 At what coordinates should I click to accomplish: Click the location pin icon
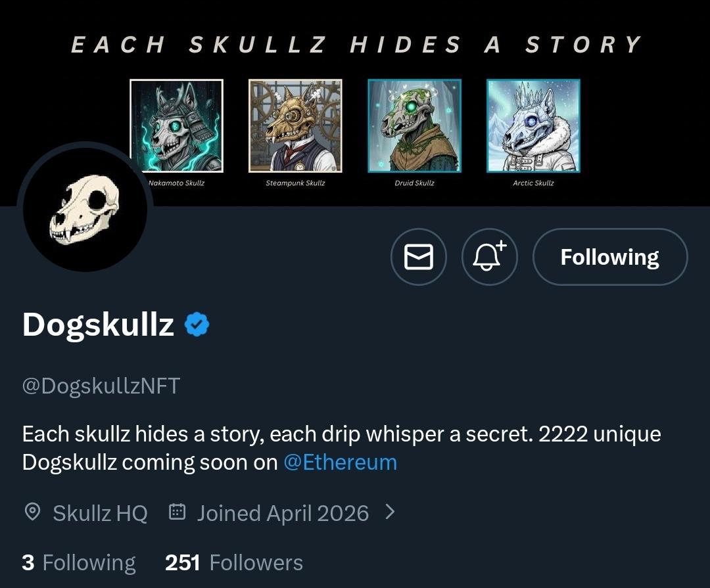(32, 512)
